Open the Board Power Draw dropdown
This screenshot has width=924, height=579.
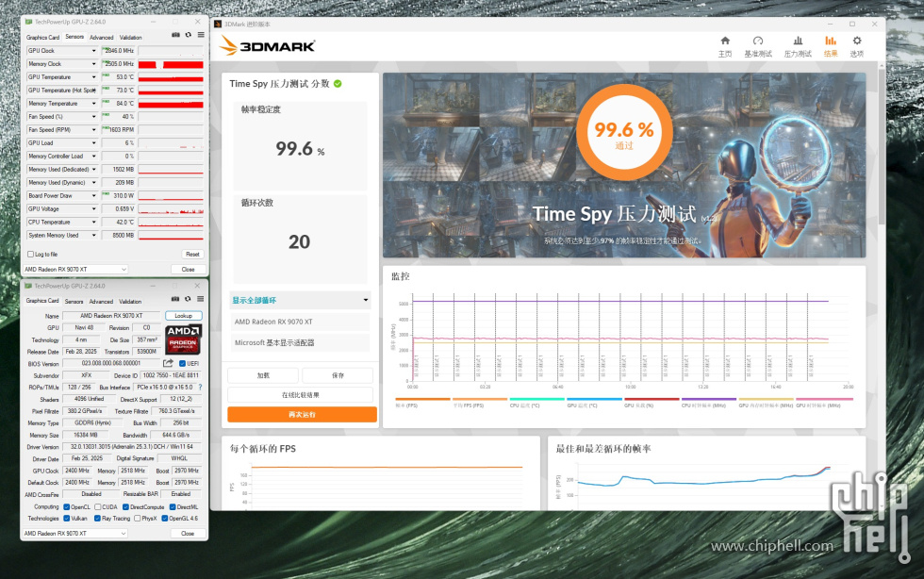pyautogui.click(x=93, y=196)
